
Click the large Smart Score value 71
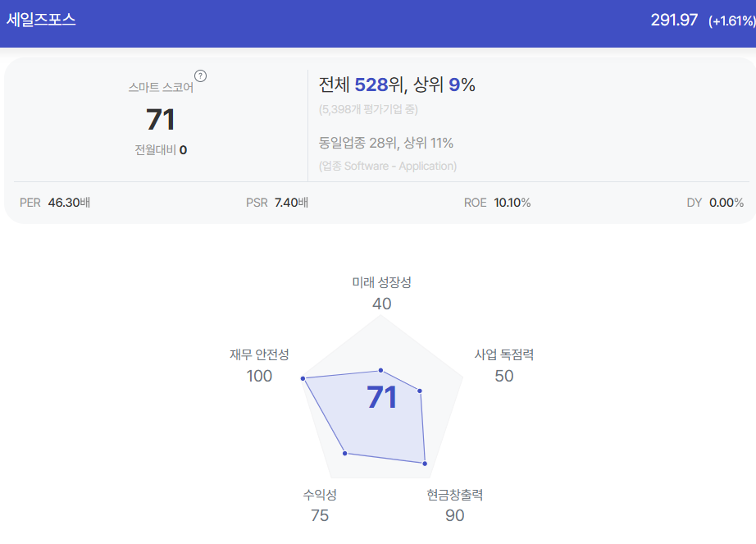[x=161, y=120]
